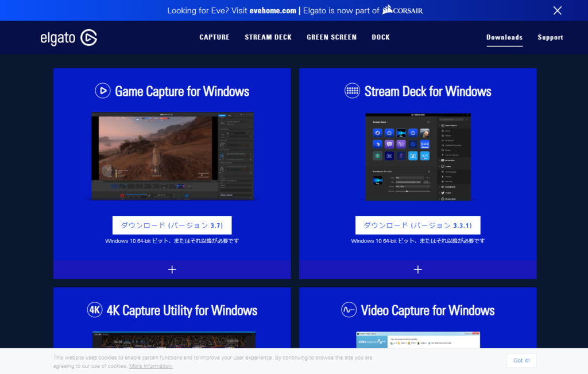The height and width of the screenshot is (374, 588).
Task: Open the CAPTURE menu
Action: (215, 37)
